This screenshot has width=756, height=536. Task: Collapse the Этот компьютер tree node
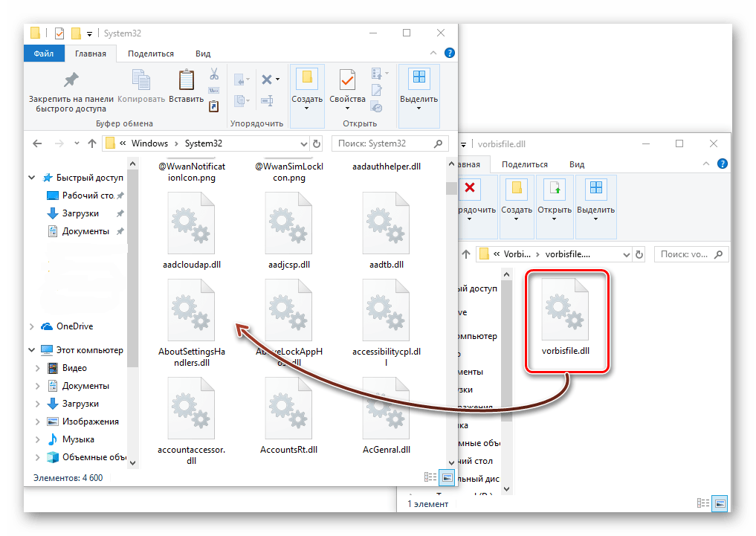pos(32,350)
